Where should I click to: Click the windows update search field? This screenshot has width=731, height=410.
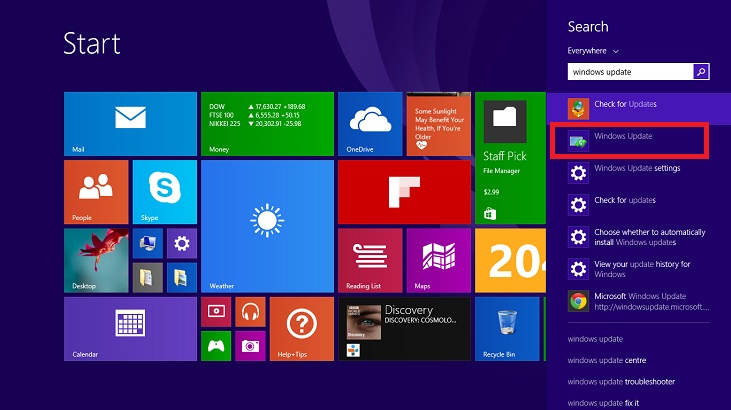(629, 72)
